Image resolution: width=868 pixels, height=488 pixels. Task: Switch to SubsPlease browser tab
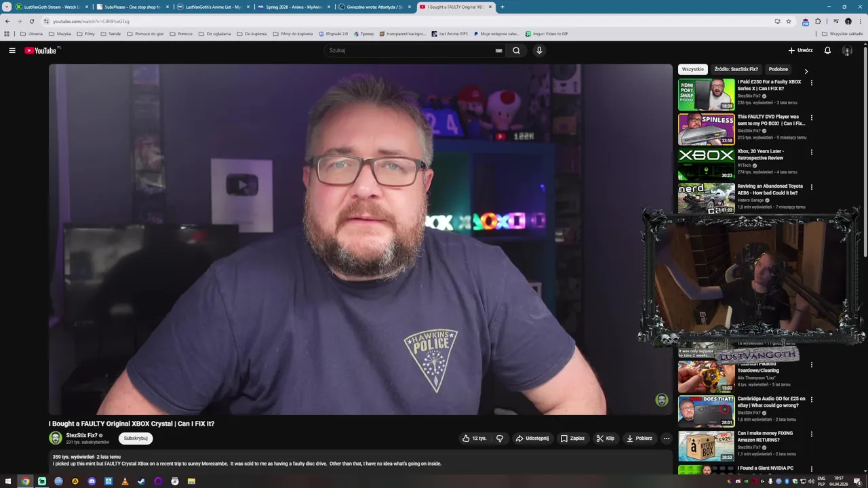coord(134,7)
